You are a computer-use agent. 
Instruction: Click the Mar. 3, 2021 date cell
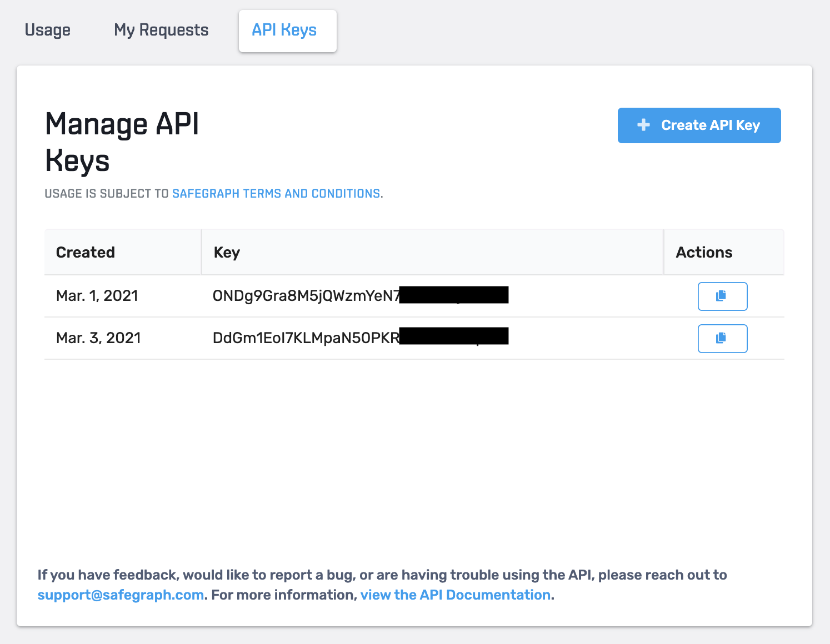pos(98,338)
